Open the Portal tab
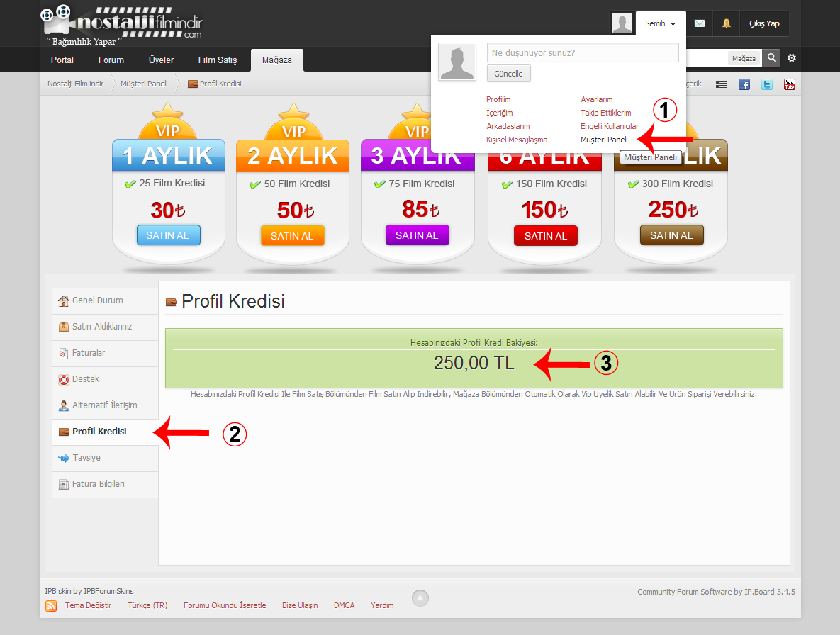 tap(62, 60)
